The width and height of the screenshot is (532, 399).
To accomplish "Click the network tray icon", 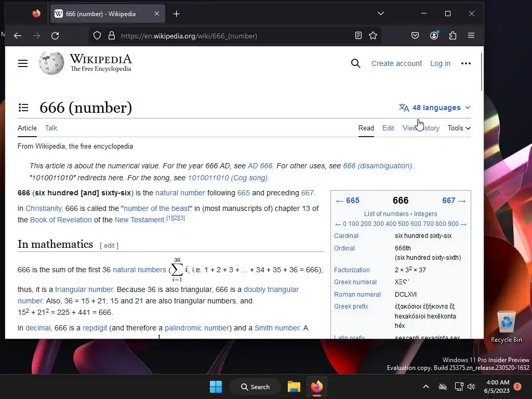I will coord(459,387).
